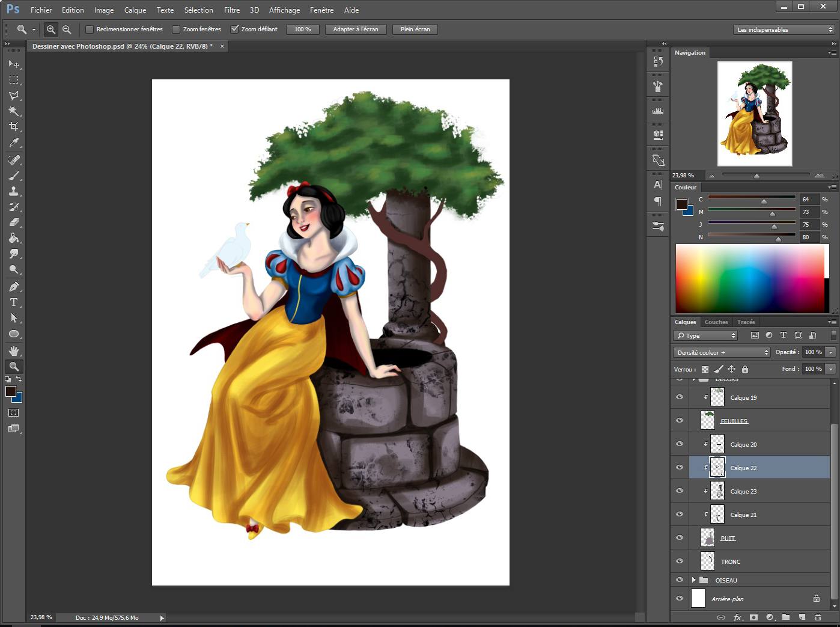Open the Densité couleur blend mode dropdown
The image size is (840, 627).
pyautogui.click(x=720, y=352)
